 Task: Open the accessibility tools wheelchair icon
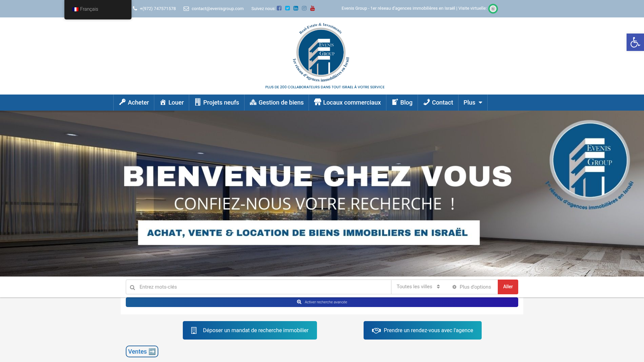(635, 42)
